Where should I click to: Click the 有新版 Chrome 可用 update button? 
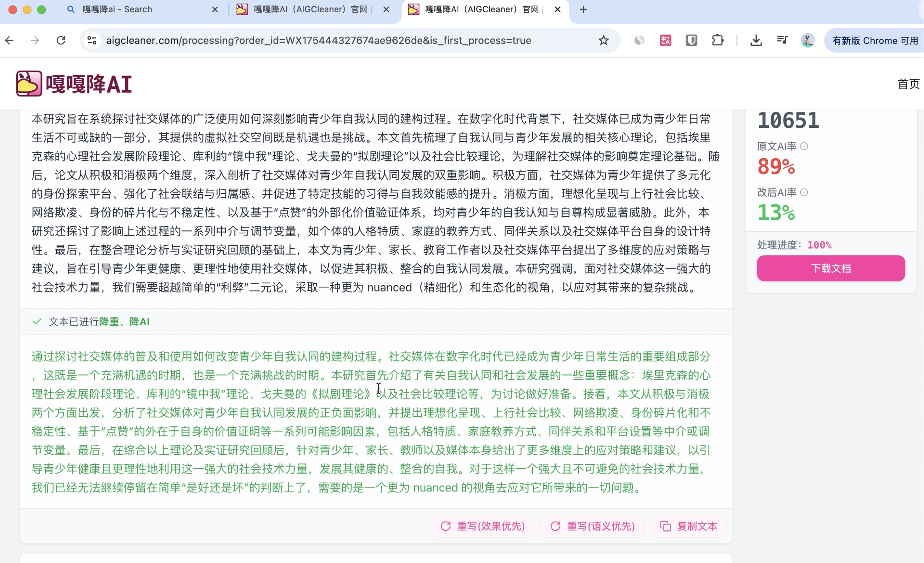pos(875,40)
